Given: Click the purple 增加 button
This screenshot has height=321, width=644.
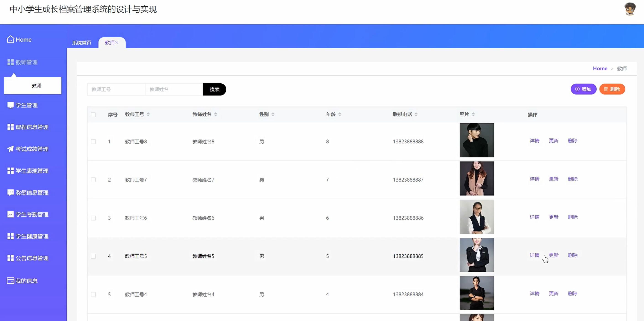Looking at the screenshot, I should pyautogui.click(x=584, y=89).
